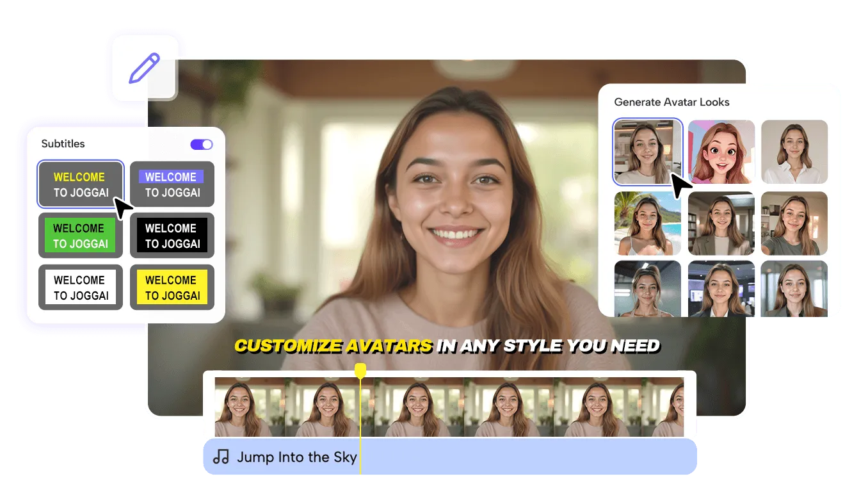The height and width of the screenshot is (488, 868).
Task: Choose the green background subtitle style
Action: tap(80, 236)
